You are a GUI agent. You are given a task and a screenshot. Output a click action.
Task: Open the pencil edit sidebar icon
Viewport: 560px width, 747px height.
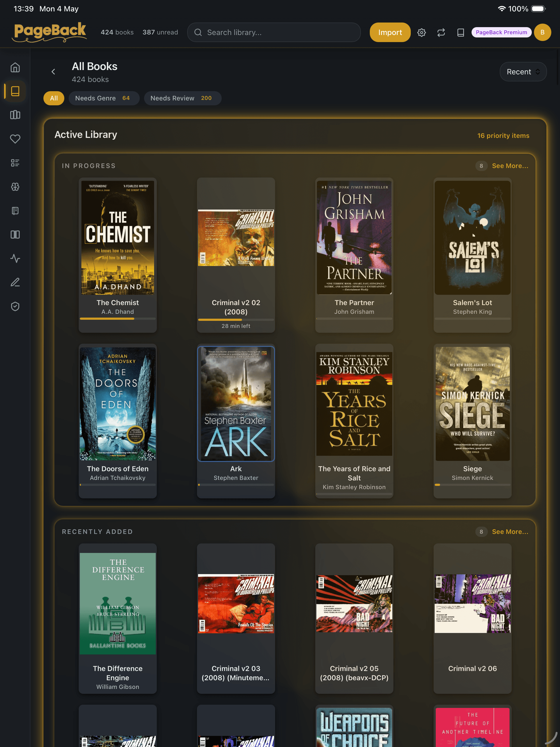[15, 282]
